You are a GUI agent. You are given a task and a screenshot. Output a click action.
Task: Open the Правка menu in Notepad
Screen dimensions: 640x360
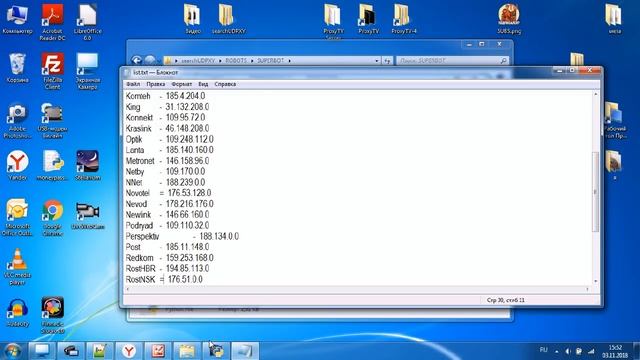coord(156,84)
